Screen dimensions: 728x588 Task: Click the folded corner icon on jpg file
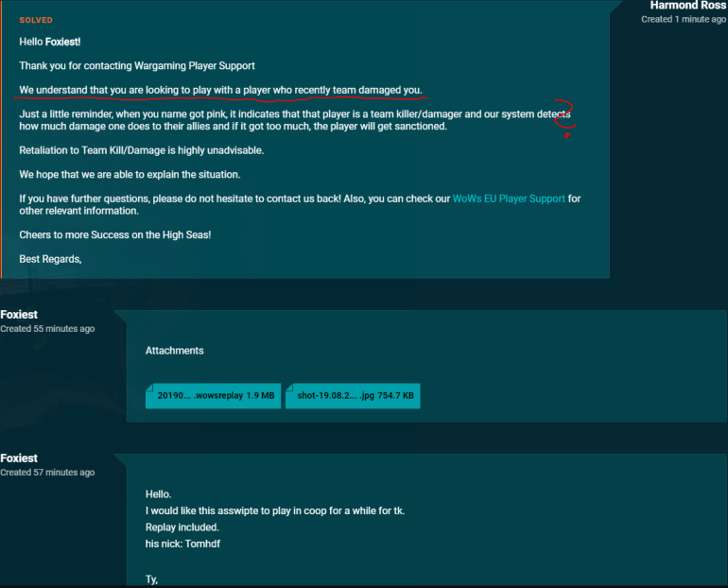[289, 387]
